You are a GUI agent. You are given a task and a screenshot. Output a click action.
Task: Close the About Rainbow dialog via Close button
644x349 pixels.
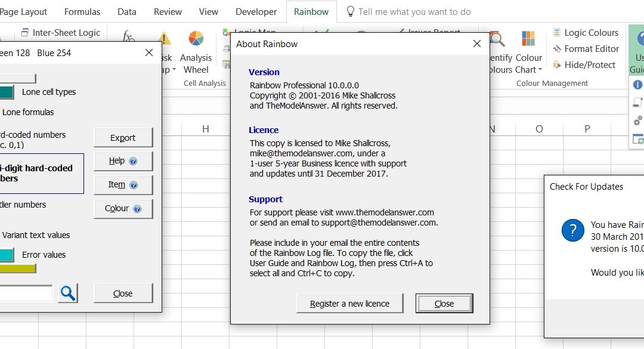(x=444, y=304)
